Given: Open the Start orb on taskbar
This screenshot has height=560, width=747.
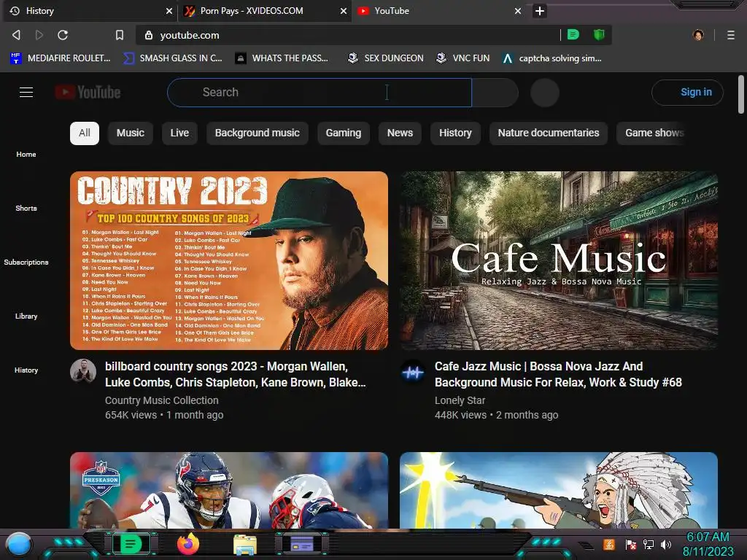Looking at the screenshot, I should (19, 544).
